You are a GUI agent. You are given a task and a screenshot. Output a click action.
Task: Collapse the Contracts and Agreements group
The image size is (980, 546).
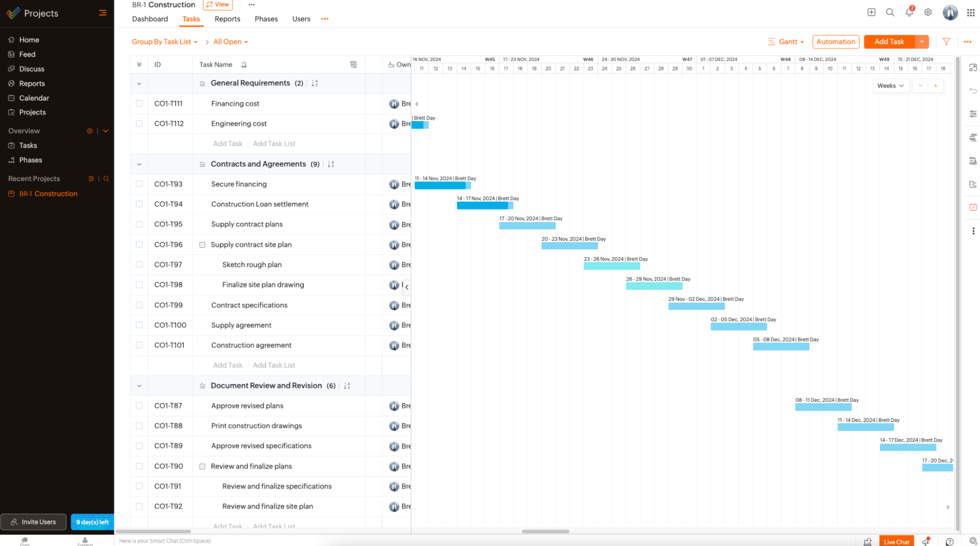coord(138,163)
